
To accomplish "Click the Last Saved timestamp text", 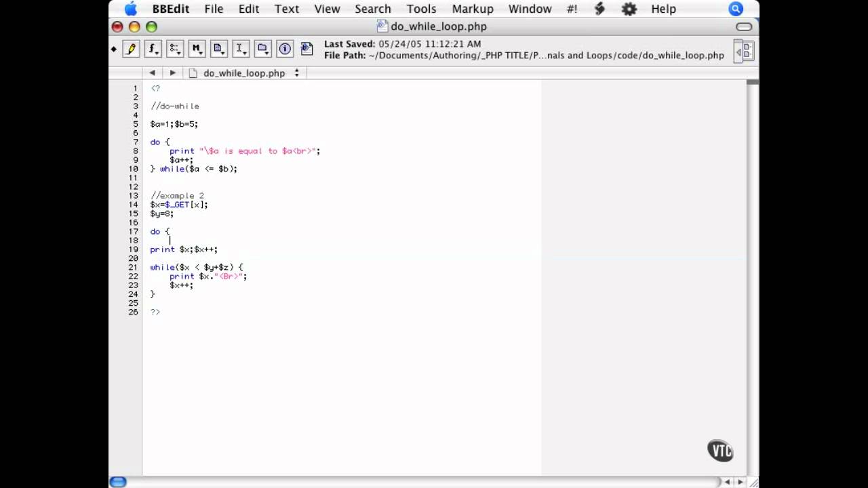I will [403, 43].
